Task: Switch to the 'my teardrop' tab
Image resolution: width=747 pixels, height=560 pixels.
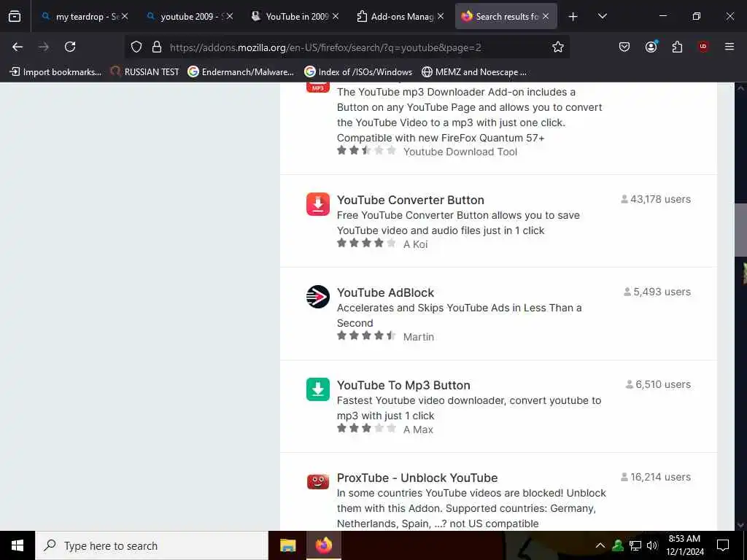Action: click(84, 16)
